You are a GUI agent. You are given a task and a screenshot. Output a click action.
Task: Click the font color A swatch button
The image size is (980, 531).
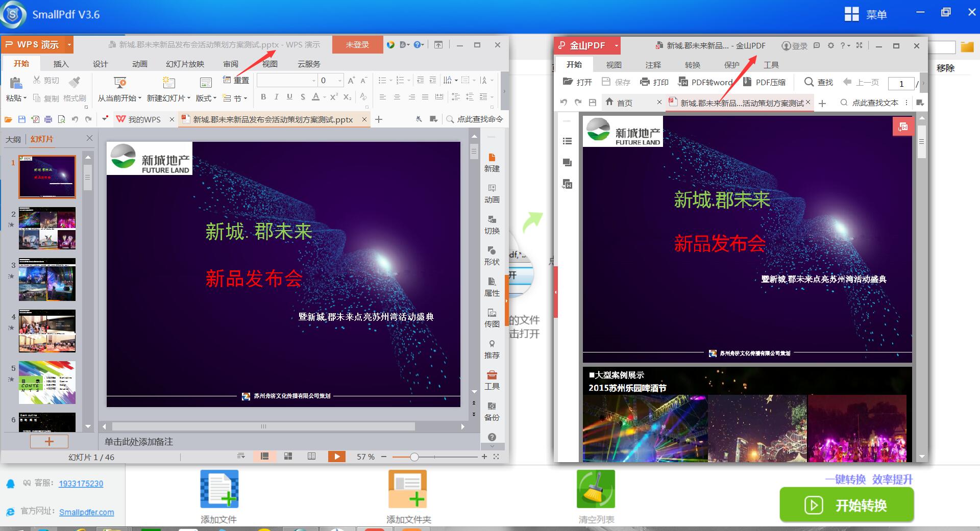(x=316, y=96)
